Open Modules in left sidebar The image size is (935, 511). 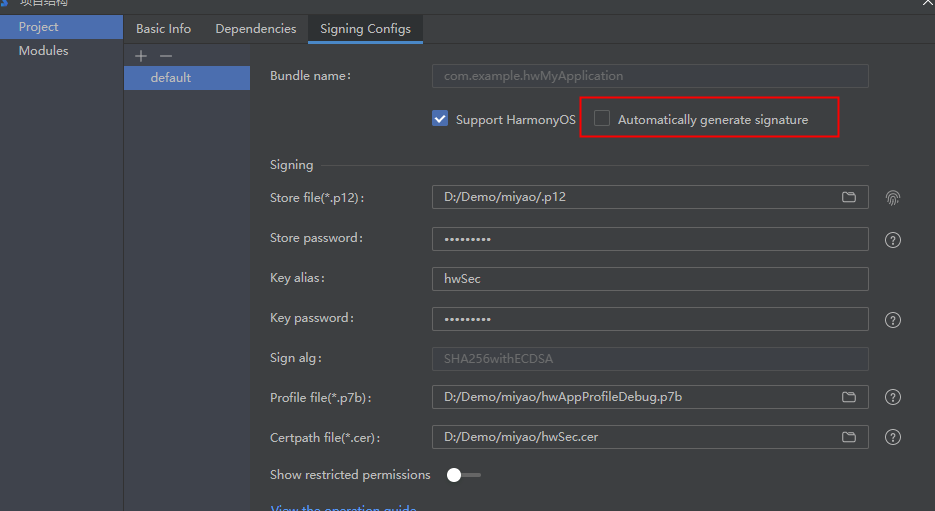click(61, 51)
